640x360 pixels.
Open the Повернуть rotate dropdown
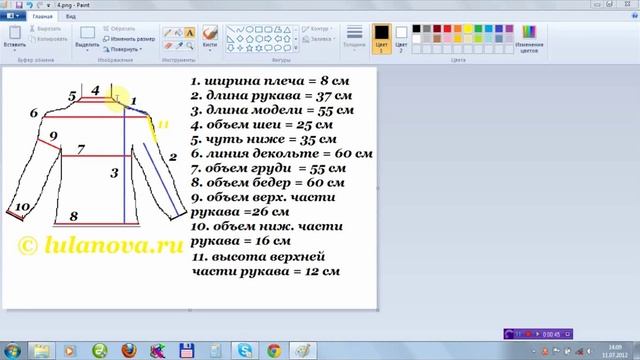[x=122, y=49]
